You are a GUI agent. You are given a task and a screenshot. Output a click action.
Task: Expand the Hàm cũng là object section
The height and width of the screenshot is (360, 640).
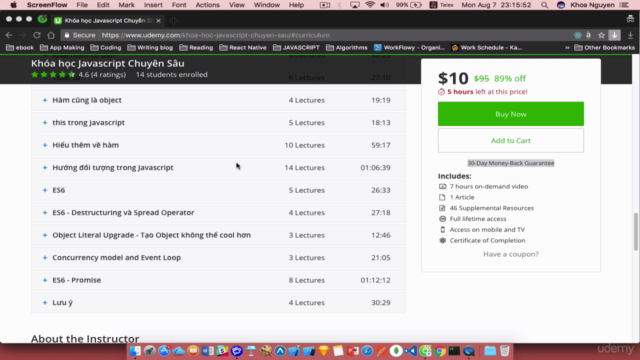pos(218,100)
